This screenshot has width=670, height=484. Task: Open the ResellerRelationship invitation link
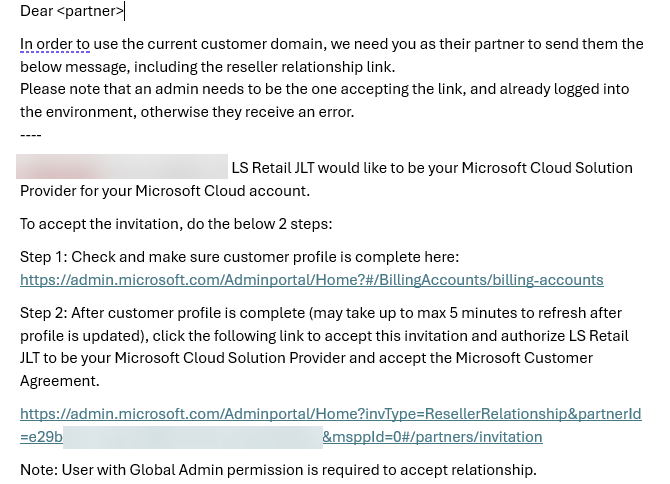tap(330, 414)
